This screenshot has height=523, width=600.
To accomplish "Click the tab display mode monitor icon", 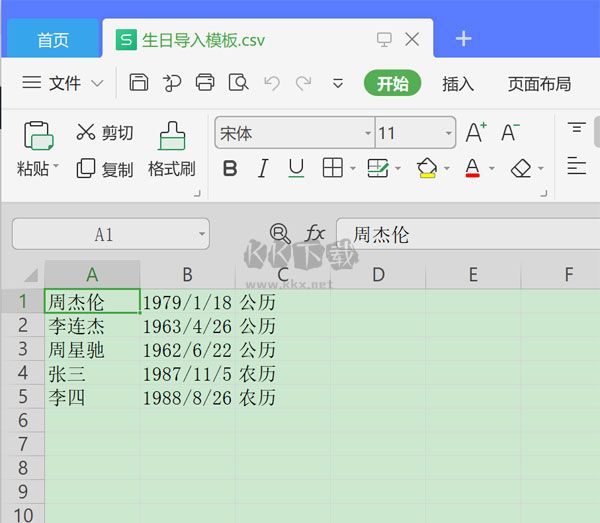I will (x=384, y=39).
